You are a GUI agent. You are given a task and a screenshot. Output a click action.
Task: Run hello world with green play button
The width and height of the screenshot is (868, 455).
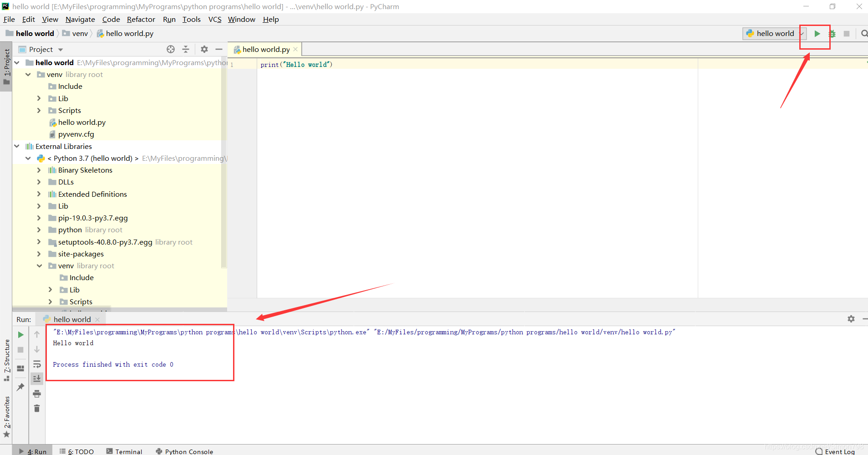pos(817,33)
